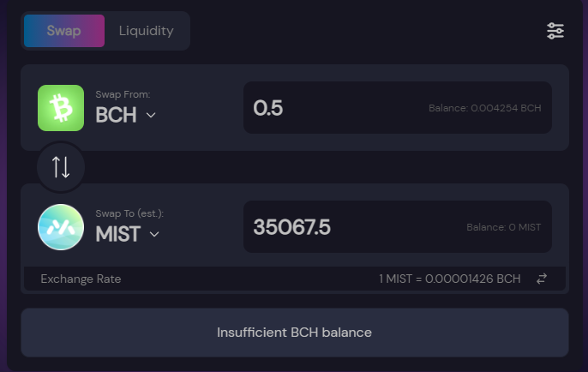Click the Swap To (est.): label
Viewport: 588px width, 372px height.
(129, 213)
